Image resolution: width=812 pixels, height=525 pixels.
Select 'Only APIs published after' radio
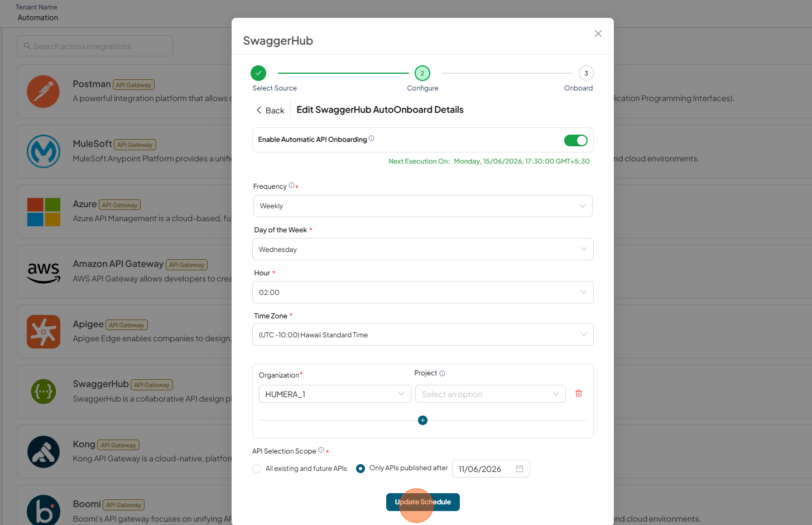pos(361,469)
